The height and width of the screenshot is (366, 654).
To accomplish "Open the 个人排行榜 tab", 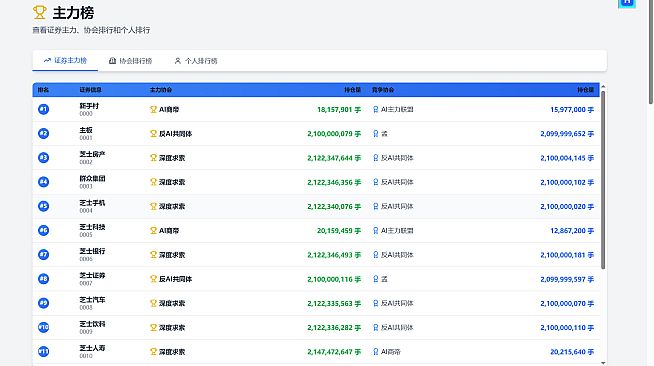I will point(196,61).
